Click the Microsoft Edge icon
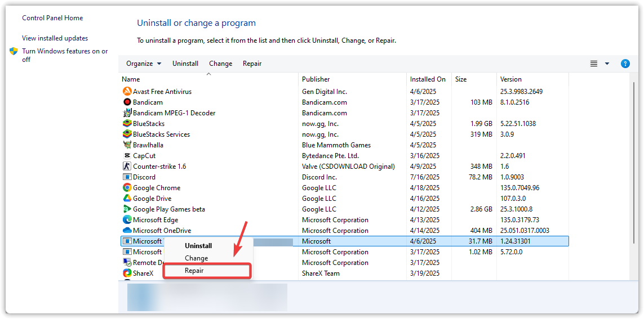 pos(127,219)
